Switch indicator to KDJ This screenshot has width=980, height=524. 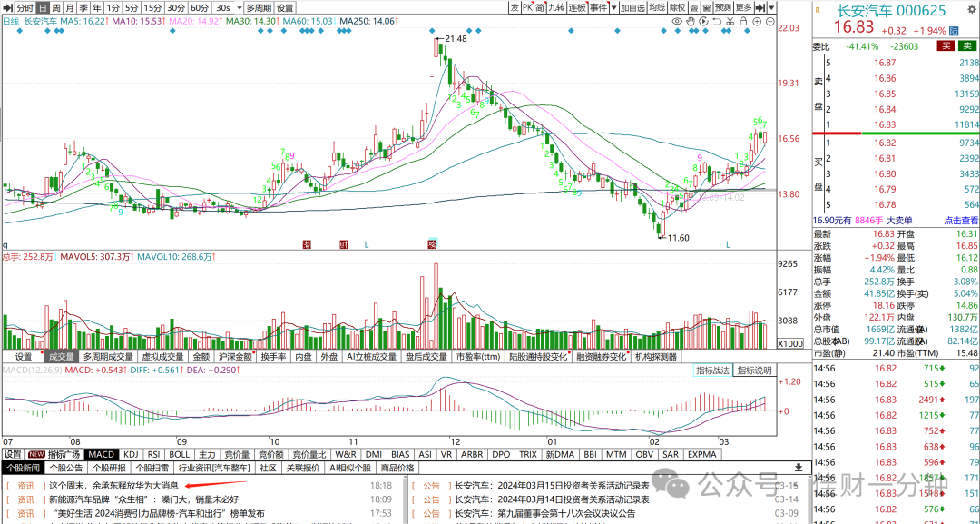point(131,455)
